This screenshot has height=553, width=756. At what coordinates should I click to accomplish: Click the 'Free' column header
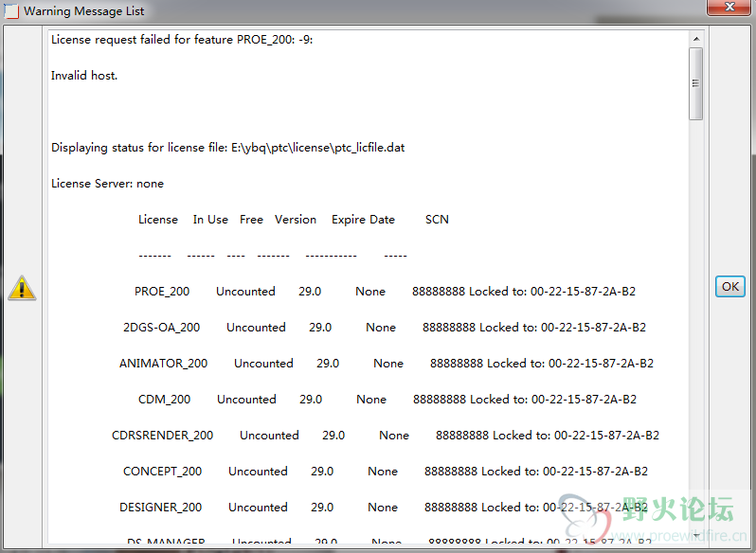[x=251, y=220]
